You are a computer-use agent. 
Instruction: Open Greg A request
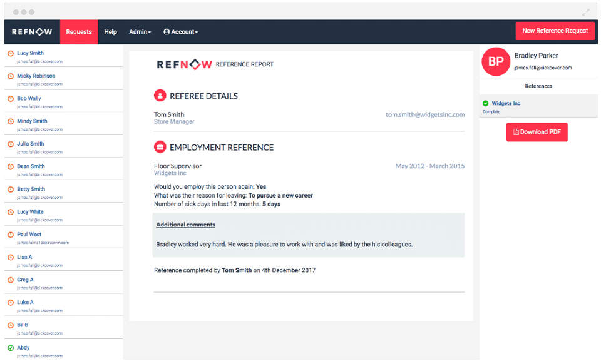coord(64,283)
